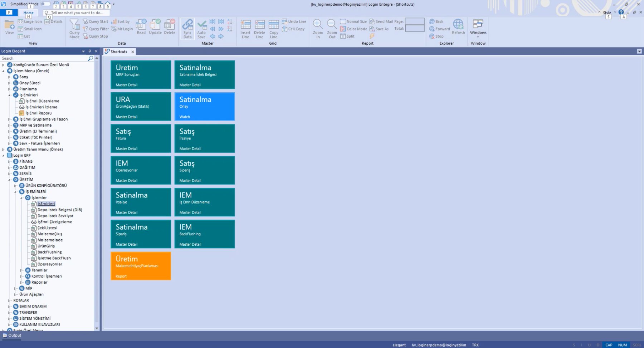Screen dimensions: 644x348
Task: Expand the Planlama tree node
Action: coord(10,89)
